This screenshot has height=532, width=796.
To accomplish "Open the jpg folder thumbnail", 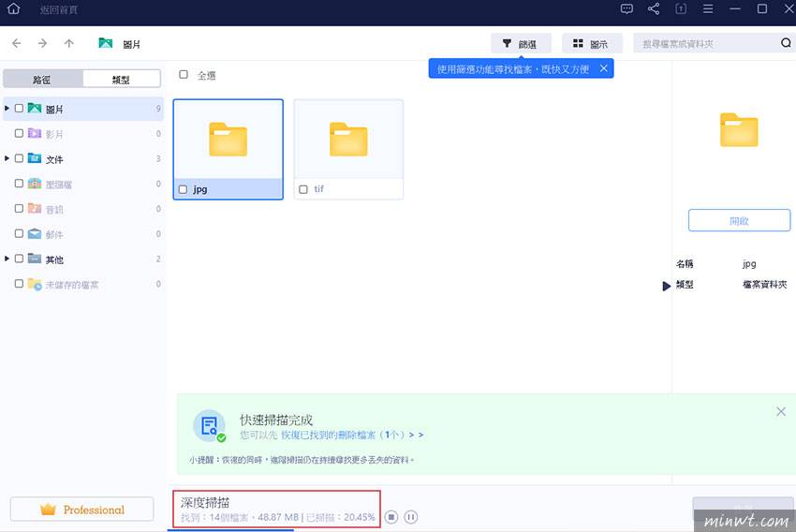I will click(228, 140).
